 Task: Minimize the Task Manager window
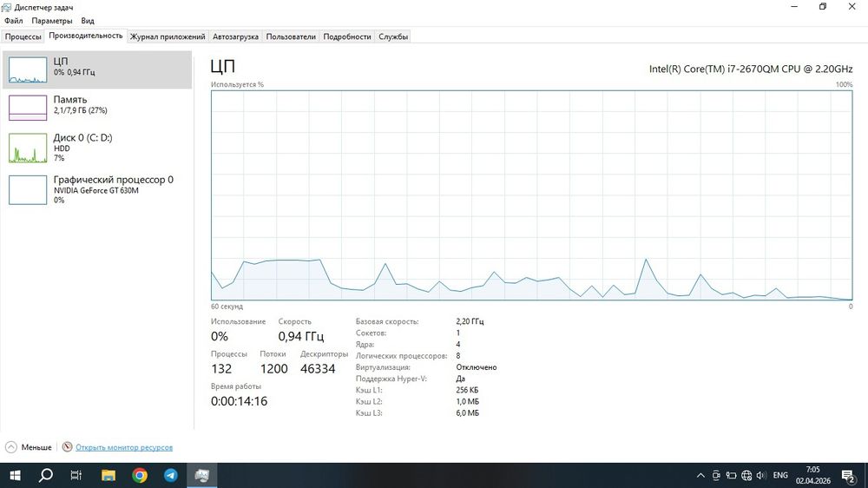[x=794, y=7]
